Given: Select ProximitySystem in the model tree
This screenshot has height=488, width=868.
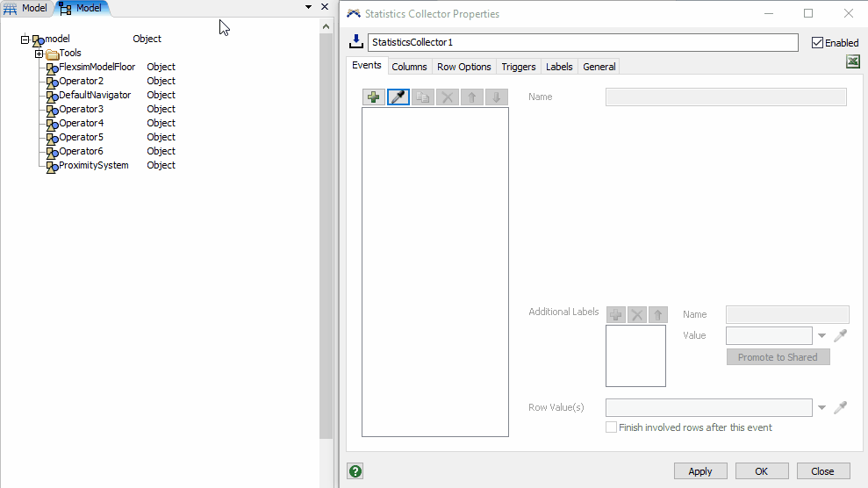Looking at the screenshot, I should 93,165.
